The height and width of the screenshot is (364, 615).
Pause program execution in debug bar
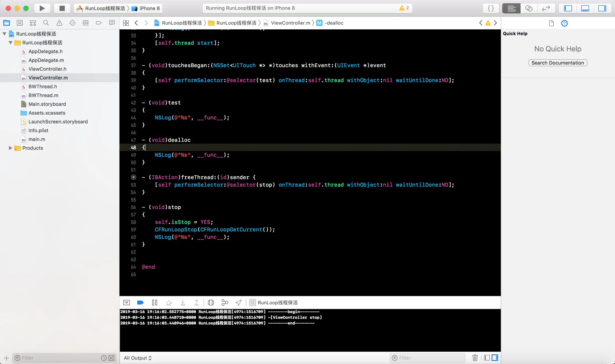154,303
